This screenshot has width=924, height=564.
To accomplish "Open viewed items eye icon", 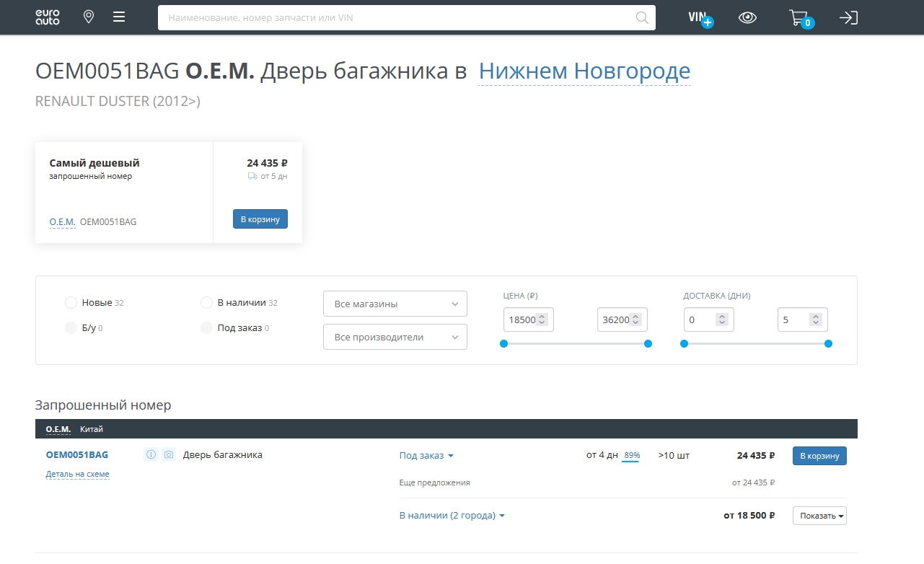I will click(x=748, y=18).
